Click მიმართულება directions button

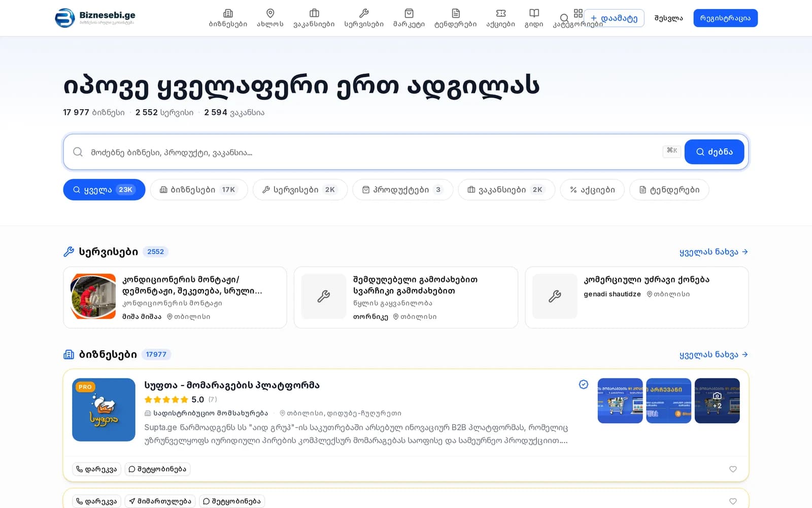[160, 501]
